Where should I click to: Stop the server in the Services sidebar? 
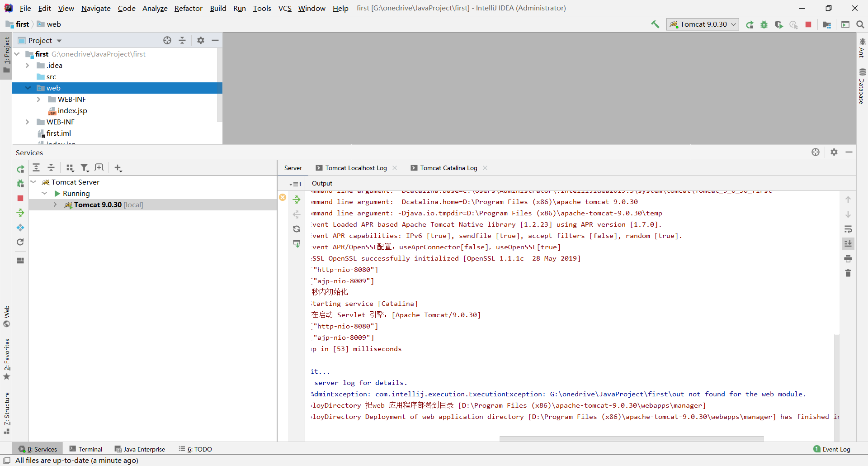pos(20,198)
